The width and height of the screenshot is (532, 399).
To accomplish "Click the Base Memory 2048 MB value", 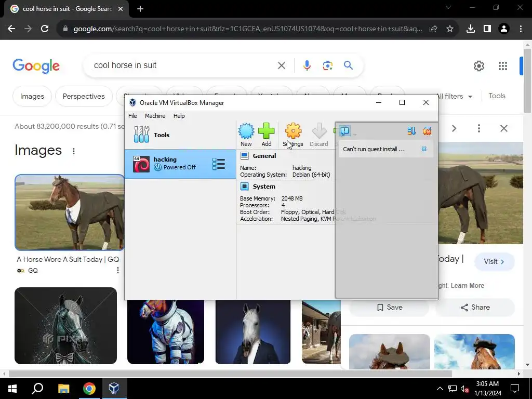I will pos(292,198).
